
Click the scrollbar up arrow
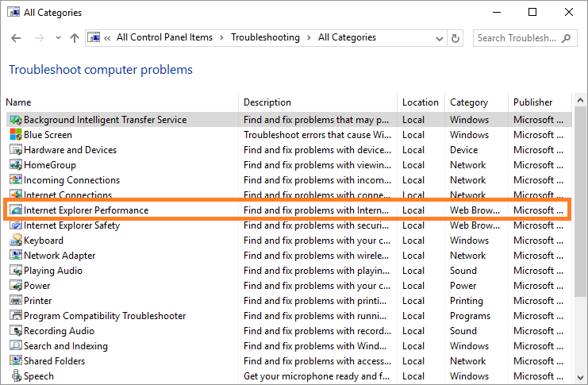(580, 100)
